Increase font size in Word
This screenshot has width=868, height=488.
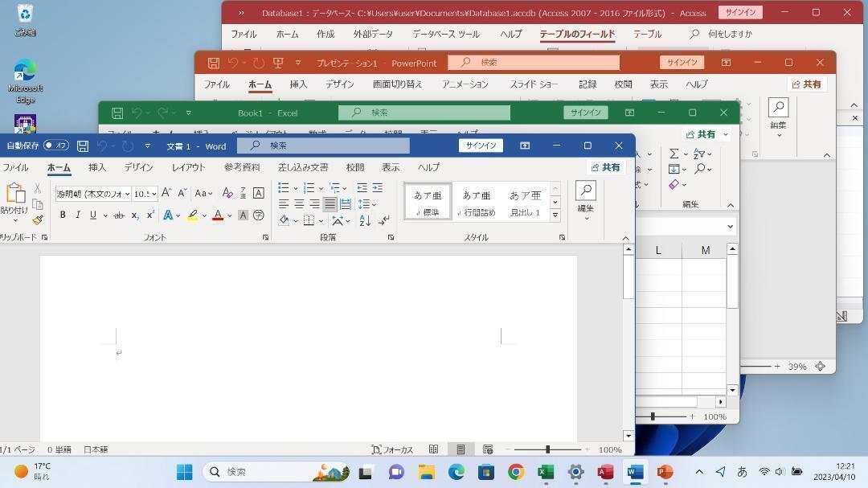(x=166, y=193)
